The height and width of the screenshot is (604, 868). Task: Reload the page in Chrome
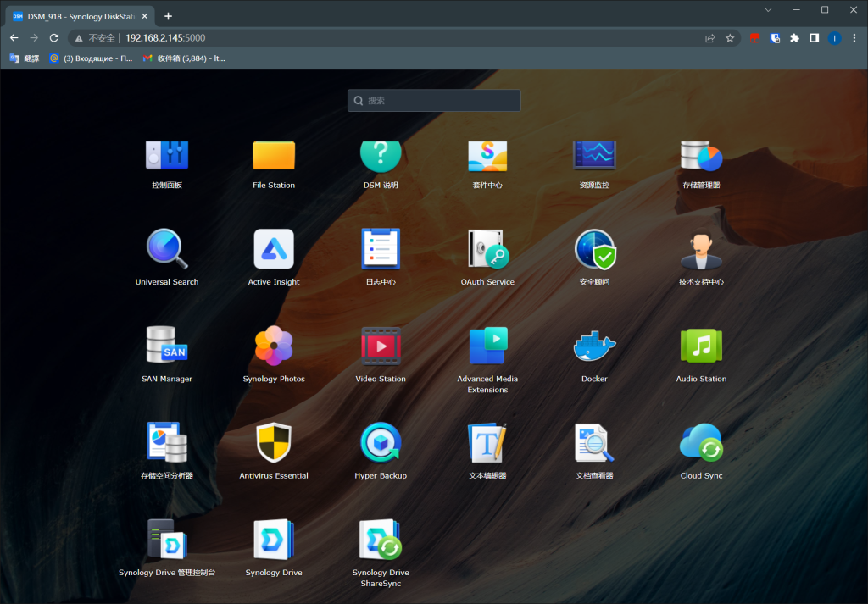pos(54,38)
